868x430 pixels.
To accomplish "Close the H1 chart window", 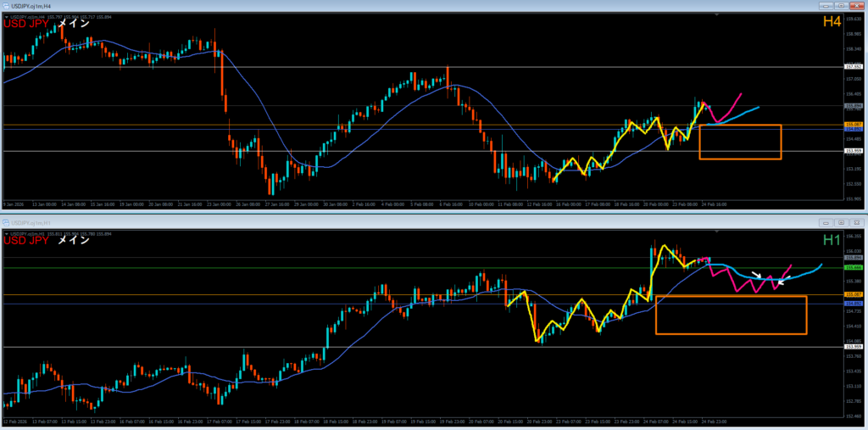I will pos(857,222).
